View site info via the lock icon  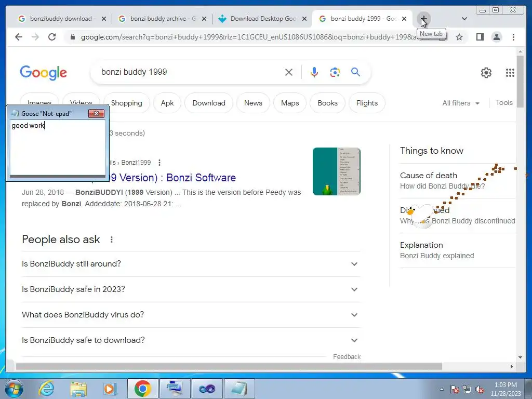73,37
